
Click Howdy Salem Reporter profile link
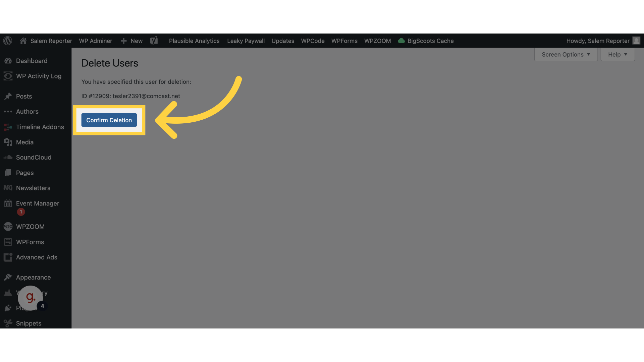point(602,41)
